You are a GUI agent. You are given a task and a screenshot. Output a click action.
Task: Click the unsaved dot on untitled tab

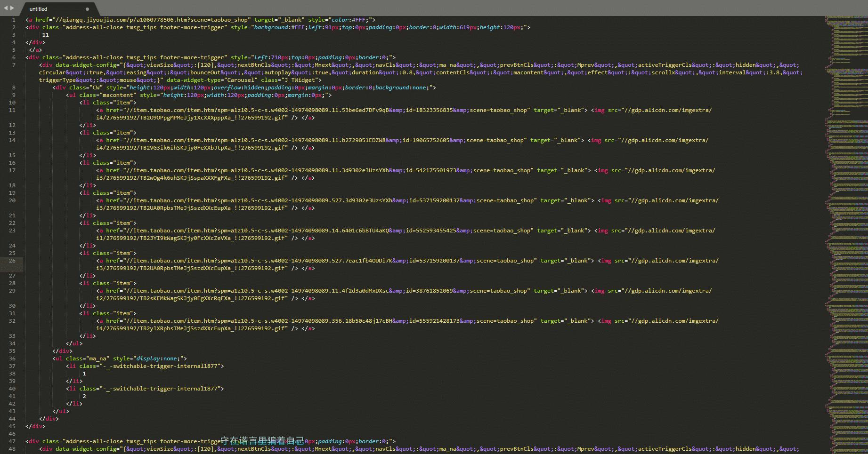click(87, 9)
